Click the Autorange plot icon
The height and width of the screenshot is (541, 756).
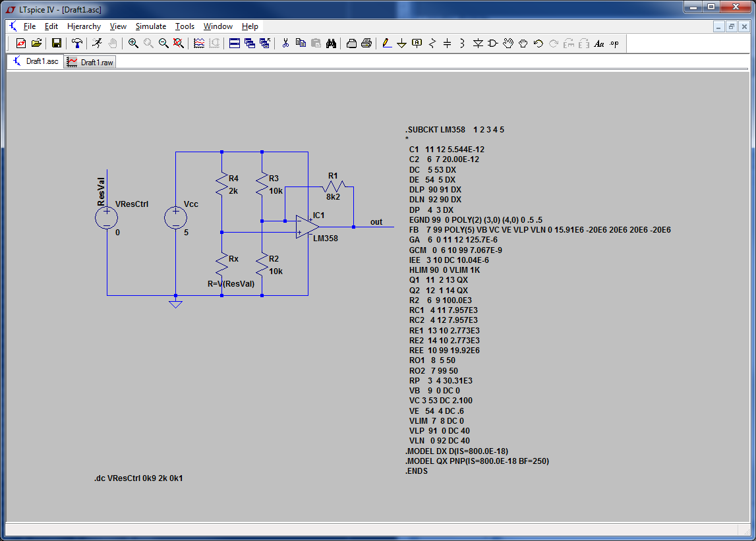coord(198,43)
